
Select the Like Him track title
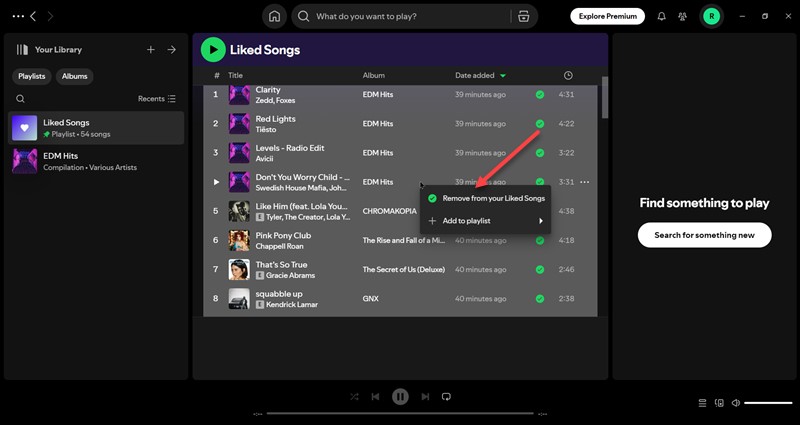pos(302,206)
